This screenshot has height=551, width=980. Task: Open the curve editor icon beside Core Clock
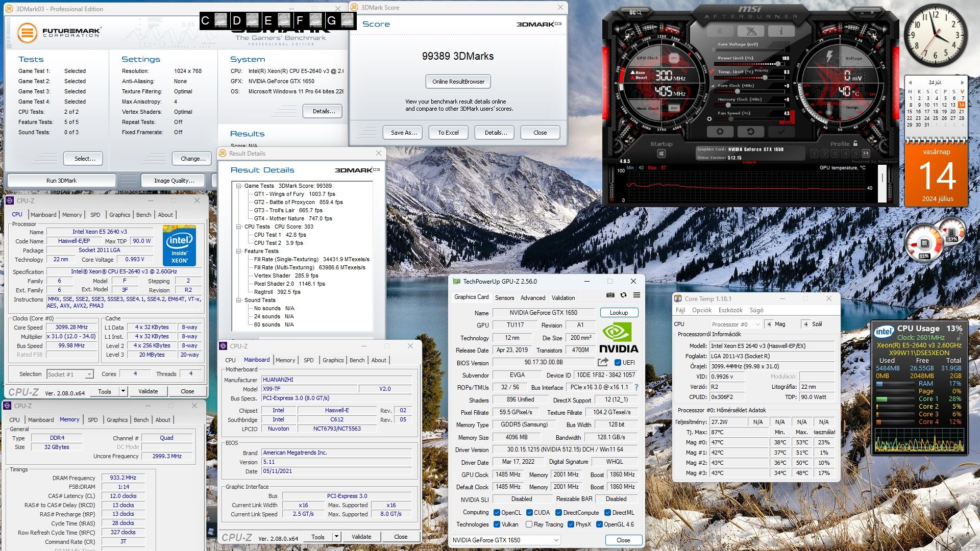tap(713, 86)
